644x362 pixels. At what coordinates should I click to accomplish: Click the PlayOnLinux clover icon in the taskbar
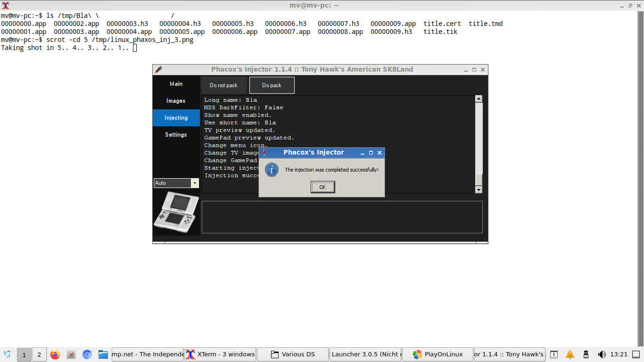417,354
